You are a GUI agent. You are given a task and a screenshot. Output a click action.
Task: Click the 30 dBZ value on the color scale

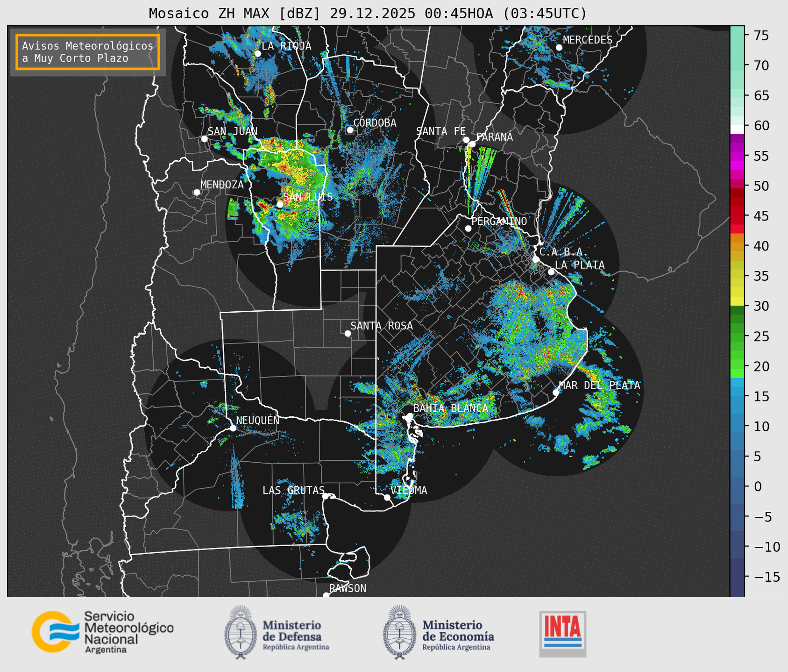[761, 306]
